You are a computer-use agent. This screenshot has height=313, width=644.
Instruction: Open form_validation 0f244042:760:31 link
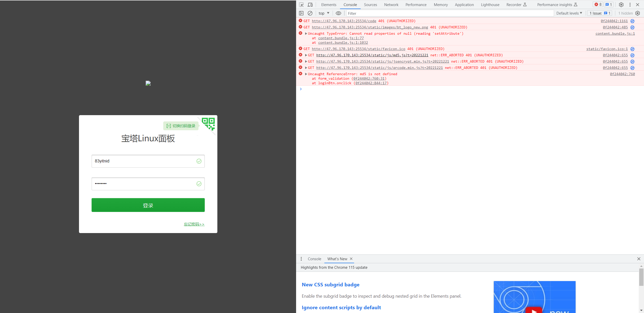pos(369,78)
